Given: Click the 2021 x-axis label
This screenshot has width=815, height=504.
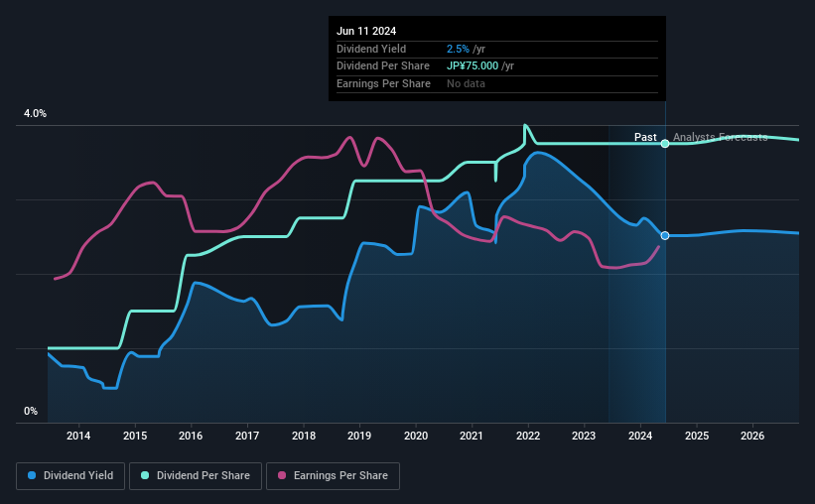Looking at the screenshot, I should coord(472,436).
